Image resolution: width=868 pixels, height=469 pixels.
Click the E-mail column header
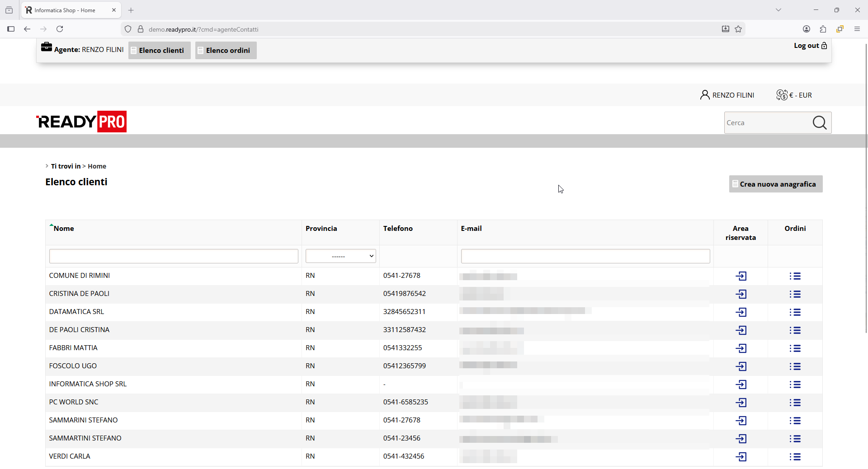(472, 229)
